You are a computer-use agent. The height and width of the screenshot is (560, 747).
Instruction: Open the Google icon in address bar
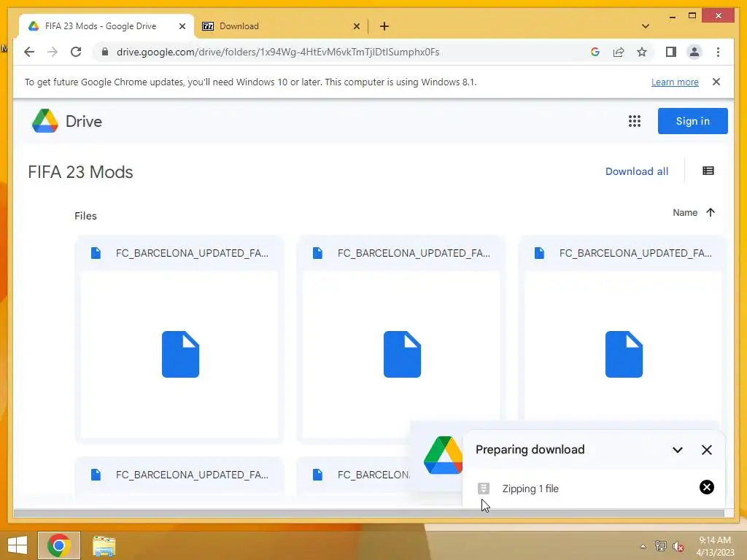(x=595, y=52)
